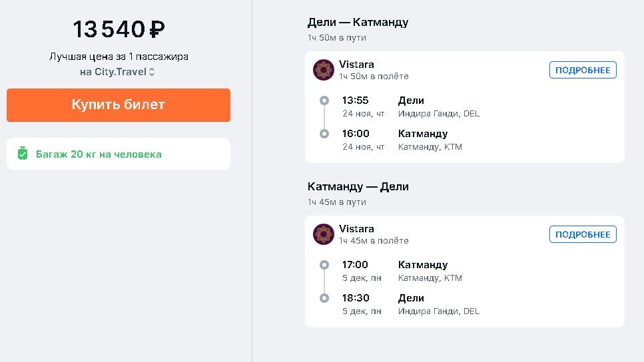This screenshot has height=362, width=644.
Task: Open Подробнее on the 13:55 Vistara flight
Action: pyautogui.click(x=583, y=70)
